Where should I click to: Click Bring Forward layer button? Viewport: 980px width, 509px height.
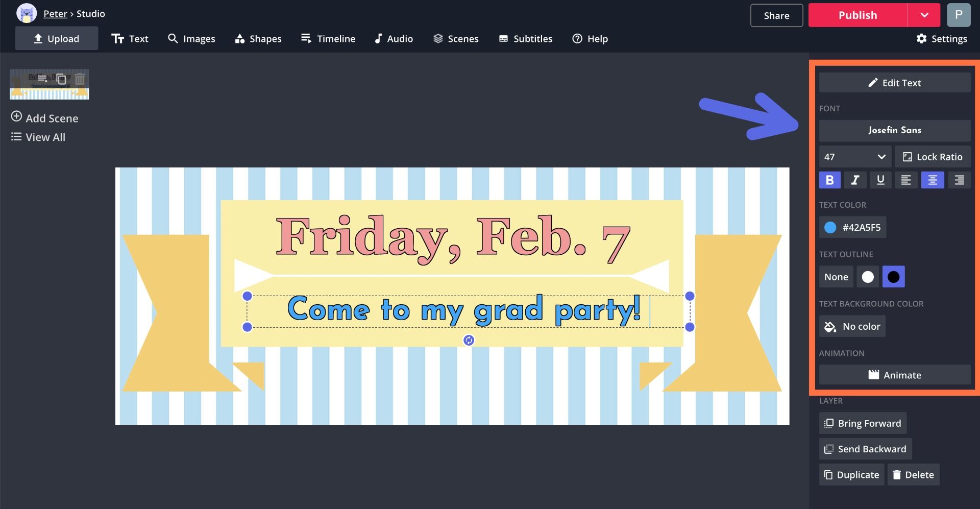coord(863,423)
